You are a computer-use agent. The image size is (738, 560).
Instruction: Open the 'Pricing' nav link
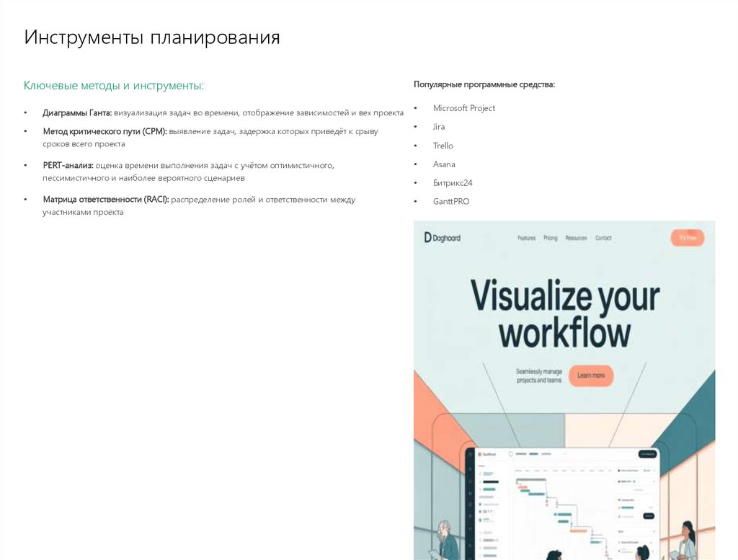[550, 238]
